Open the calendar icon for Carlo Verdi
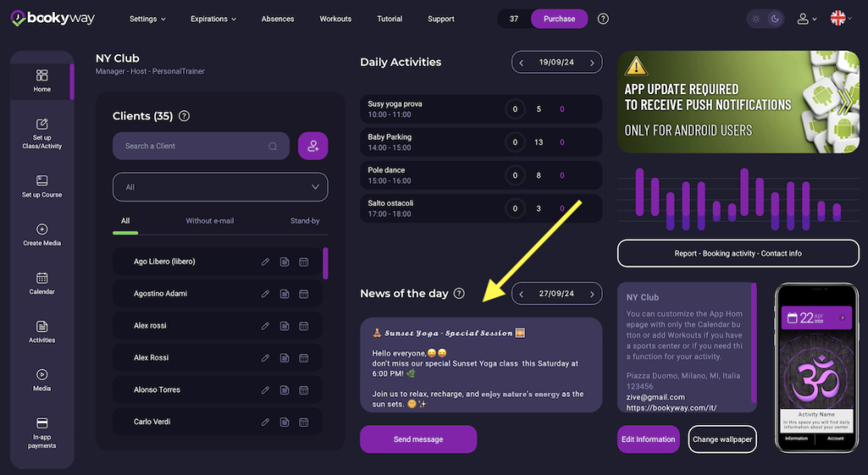The image size is (868, 475). (304, 422)
